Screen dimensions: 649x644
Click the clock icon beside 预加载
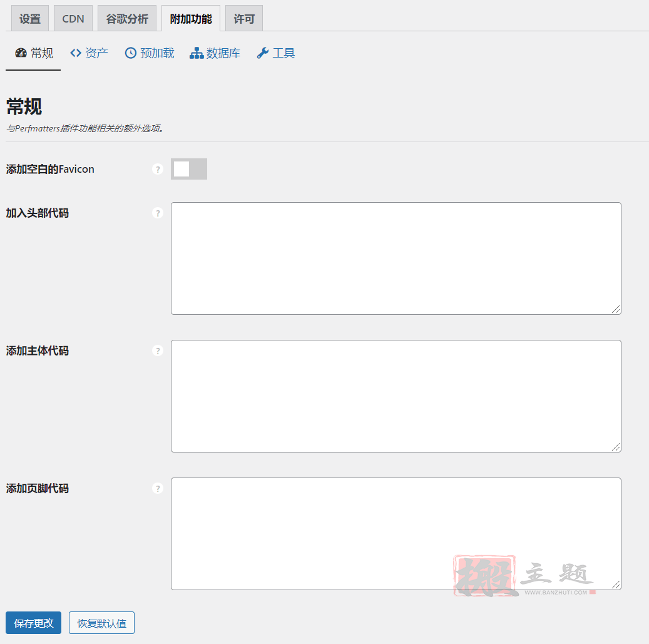130,53
